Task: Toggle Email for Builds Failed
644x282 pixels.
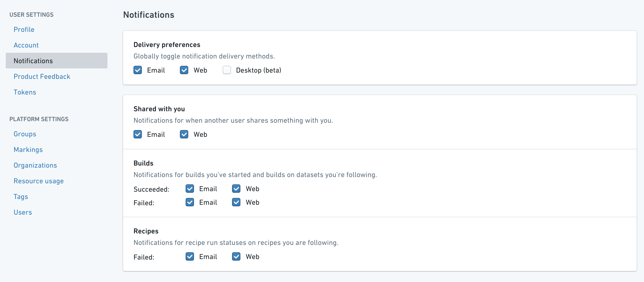Action: [x=190, y=202]
